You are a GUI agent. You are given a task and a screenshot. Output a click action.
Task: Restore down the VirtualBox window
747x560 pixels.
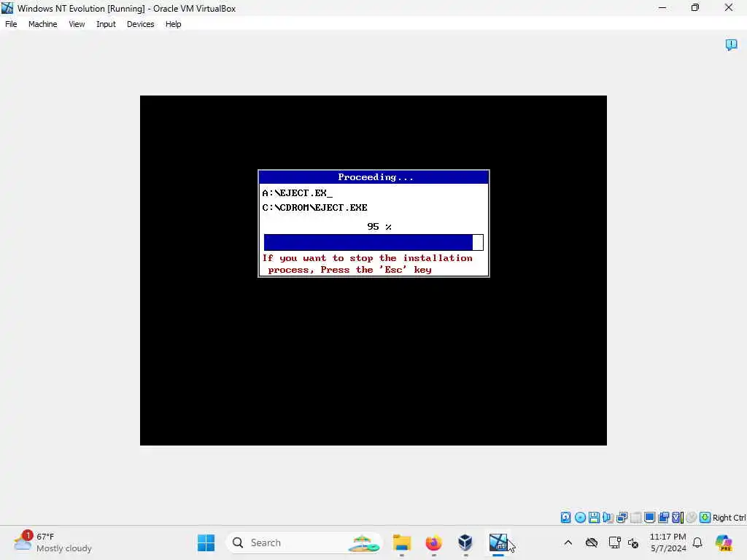pos(695,7)
